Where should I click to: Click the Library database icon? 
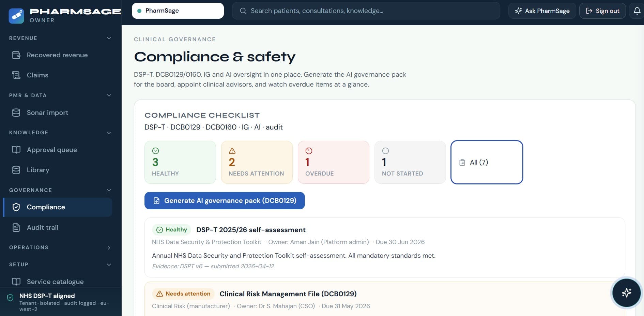pyautogui.click(x=16, y=170)
